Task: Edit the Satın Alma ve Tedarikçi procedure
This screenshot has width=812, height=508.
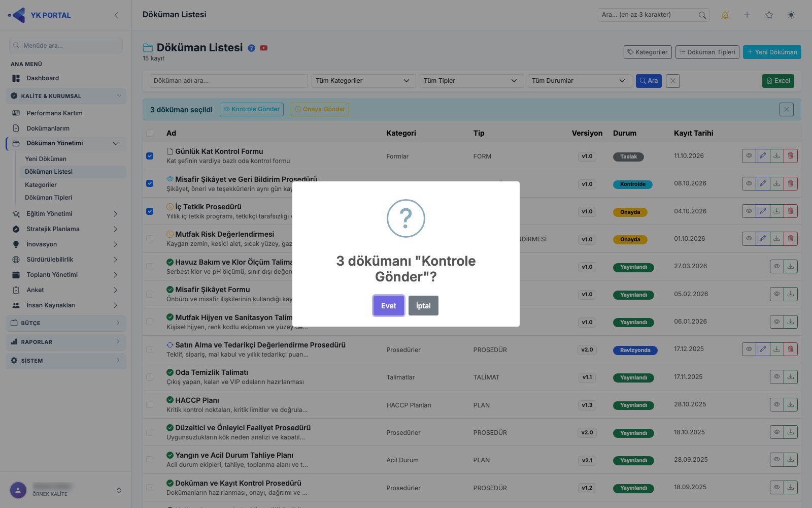Action: 763,350
